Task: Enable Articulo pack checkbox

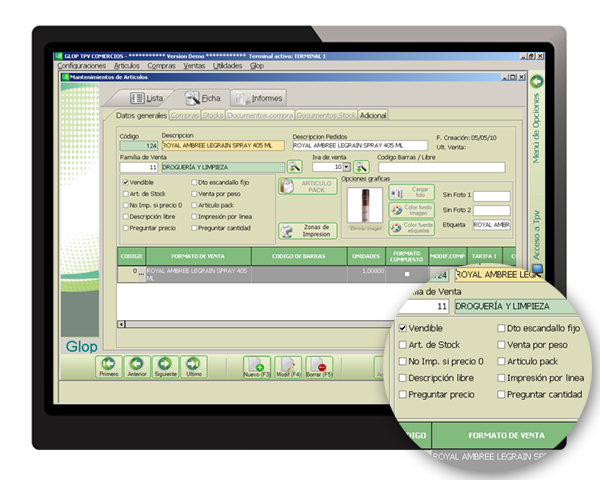Action: click(194, 205)
